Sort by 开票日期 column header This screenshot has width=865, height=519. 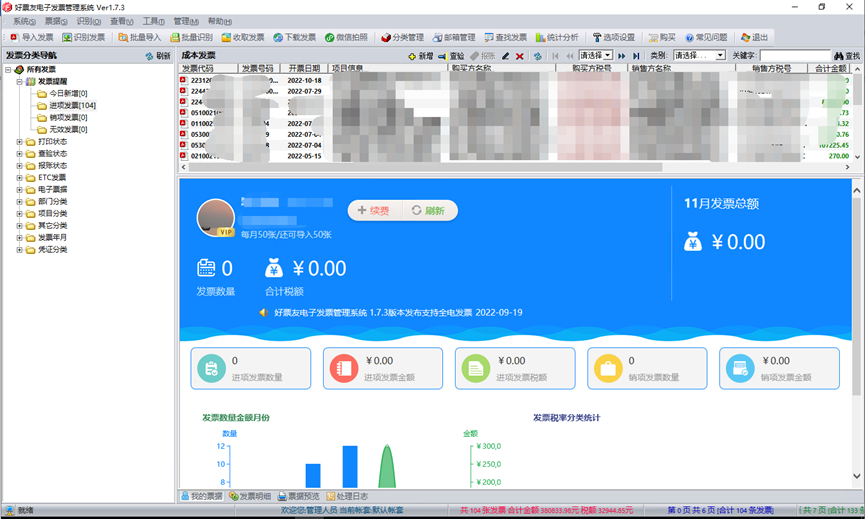pos(303,68)
